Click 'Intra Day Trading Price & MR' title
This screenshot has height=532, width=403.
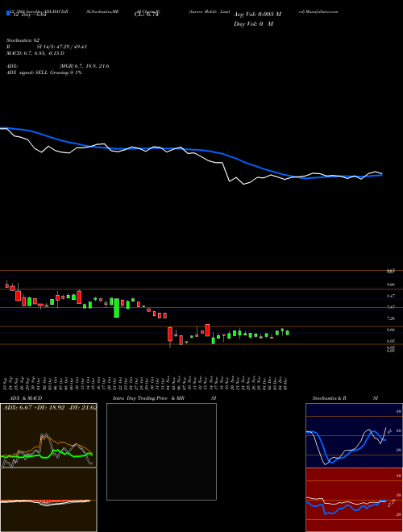pyautogui.click(x=148, y=398)
